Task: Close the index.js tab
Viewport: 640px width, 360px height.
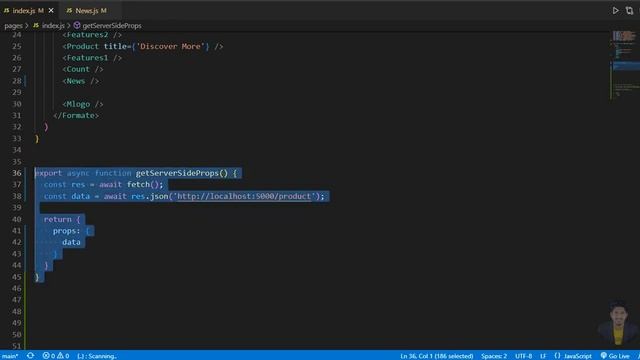Action: click(x=51, y=11)
